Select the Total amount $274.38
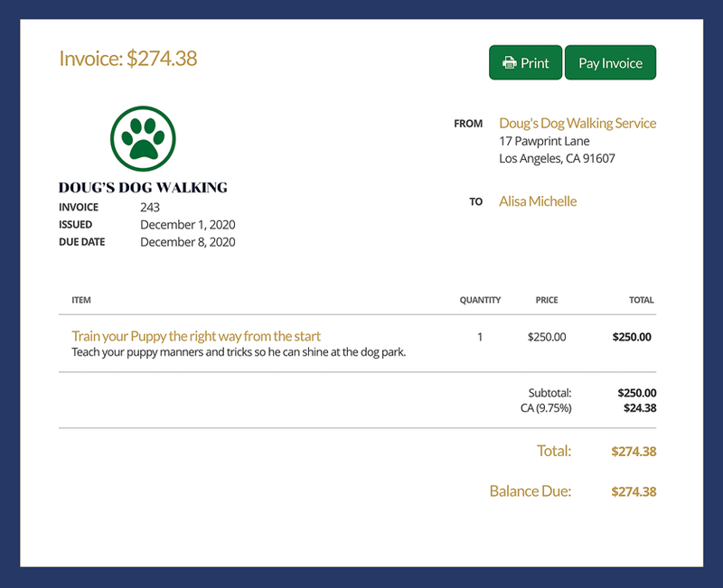This screenshot has width=723, height=588. coord(634,451)
